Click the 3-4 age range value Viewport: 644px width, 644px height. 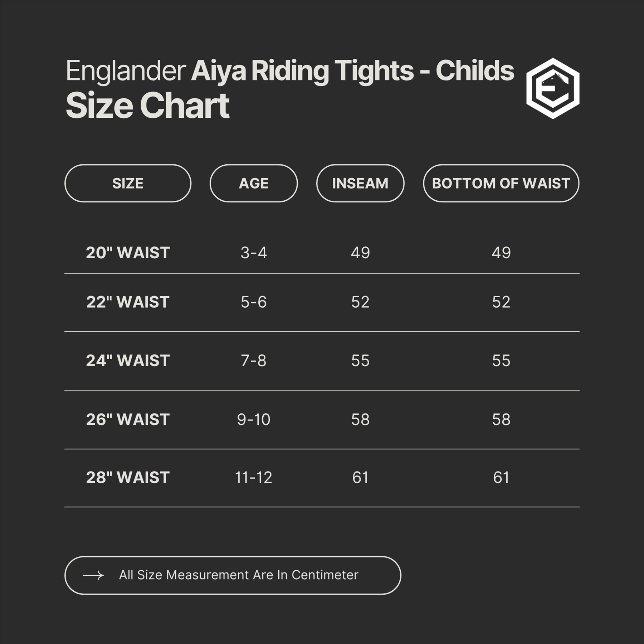(254, 253)
